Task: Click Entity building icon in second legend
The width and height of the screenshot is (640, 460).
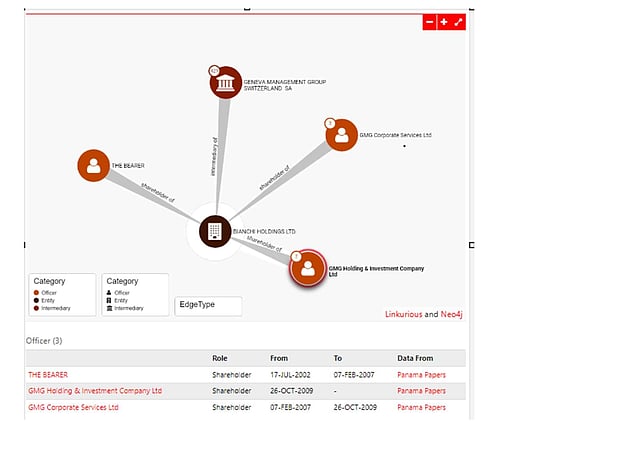Action: point(109,300)
